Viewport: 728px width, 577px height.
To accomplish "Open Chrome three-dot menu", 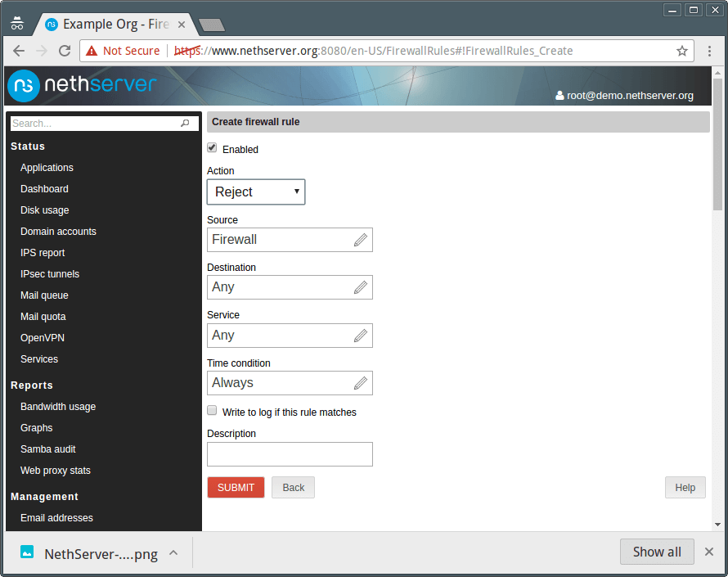I will [709, 51].
